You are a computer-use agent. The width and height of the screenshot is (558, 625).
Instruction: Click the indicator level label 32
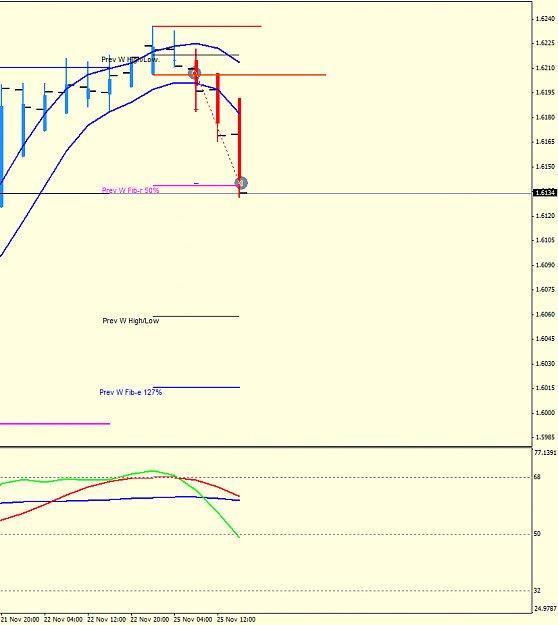coord(537,590)
